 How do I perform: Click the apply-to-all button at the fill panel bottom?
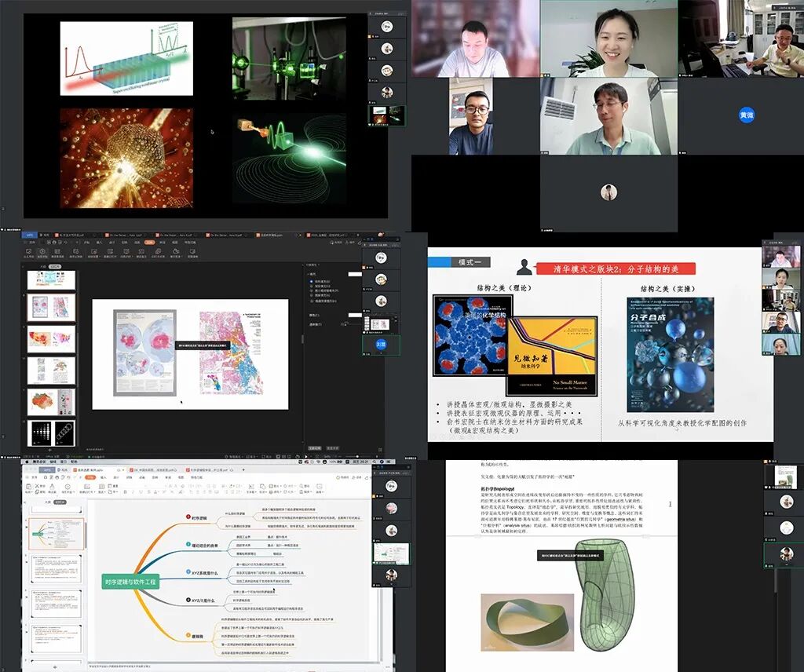coord(315,448)
